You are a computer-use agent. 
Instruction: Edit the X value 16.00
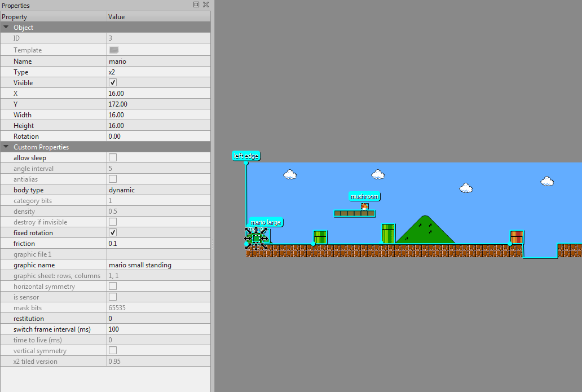(x=159, y=94)
